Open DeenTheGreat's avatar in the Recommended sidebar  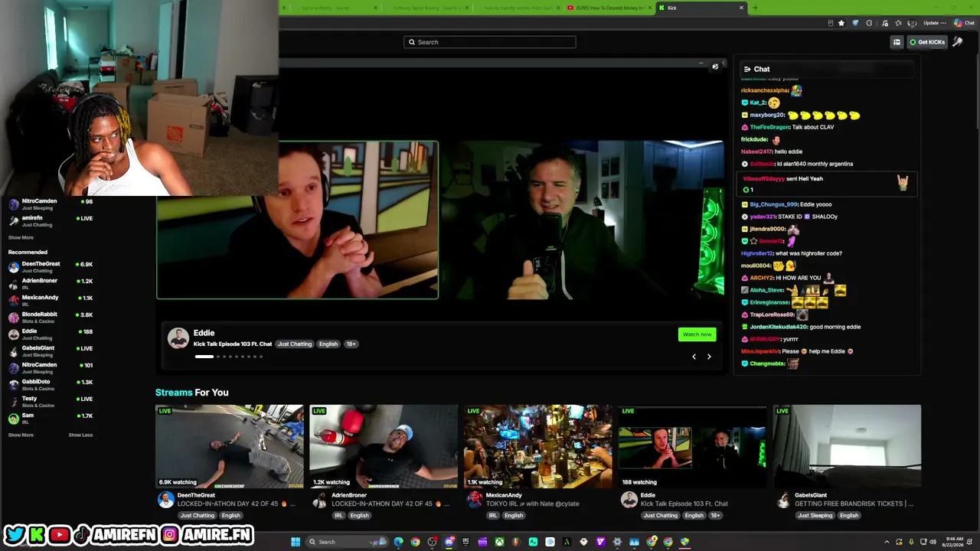pyautogui.click(x=14, y=267)
